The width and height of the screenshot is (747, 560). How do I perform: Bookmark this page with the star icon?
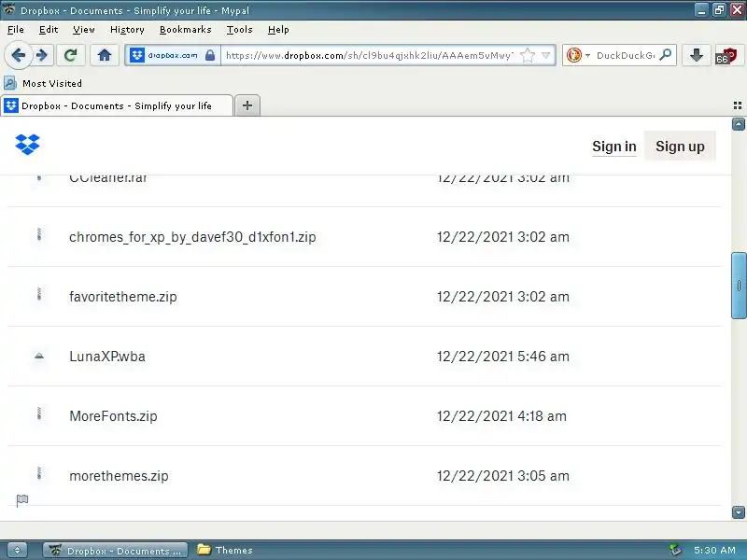click(528, 55)
